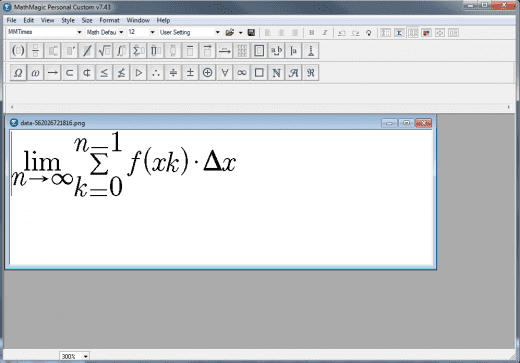Screen dimensions: 520x363
Task: Open the triangle symbols palette
Action: [x=139, y=73]
